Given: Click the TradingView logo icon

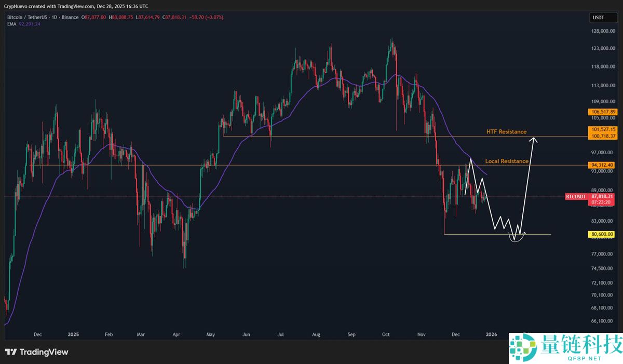Looking at the screenshot, I should click(11, 352).
